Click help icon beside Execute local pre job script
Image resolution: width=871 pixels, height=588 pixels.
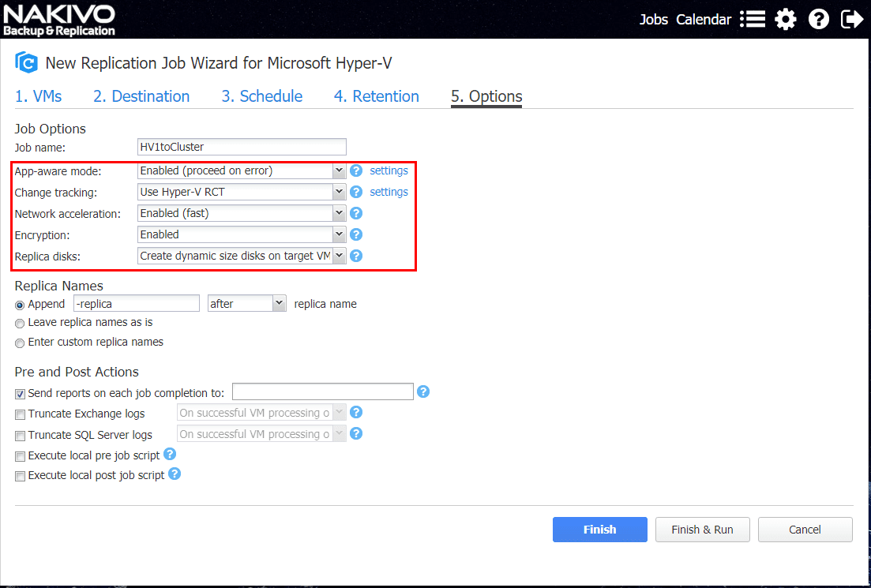click(x=170, y=455)
